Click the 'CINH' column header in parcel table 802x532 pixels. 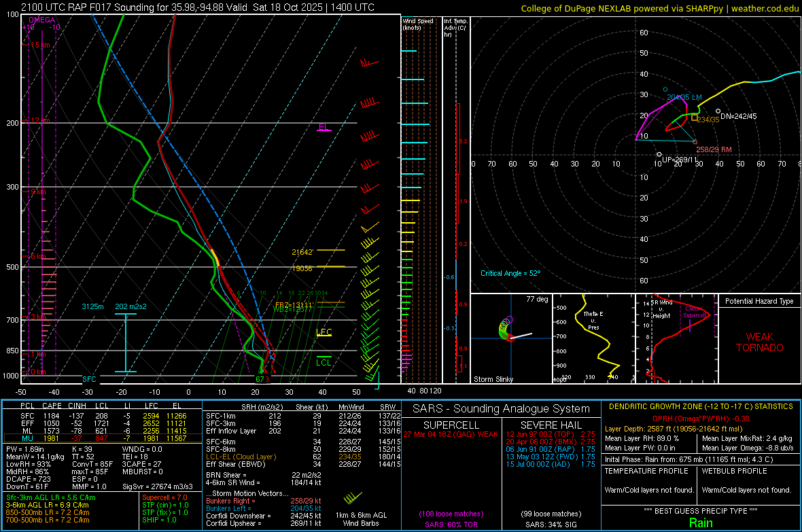click(x=77, y=406)
